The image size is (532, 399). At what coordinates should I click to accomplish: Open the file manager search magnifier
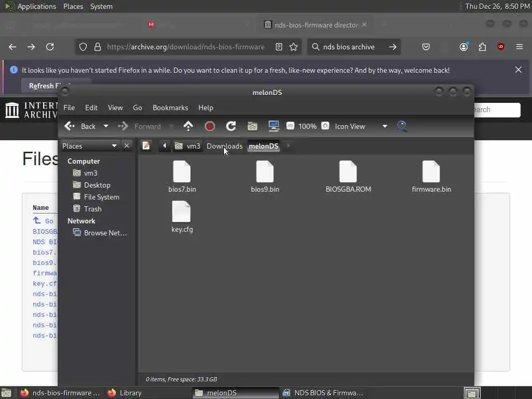pyautogui.click(x=403, y=126)
